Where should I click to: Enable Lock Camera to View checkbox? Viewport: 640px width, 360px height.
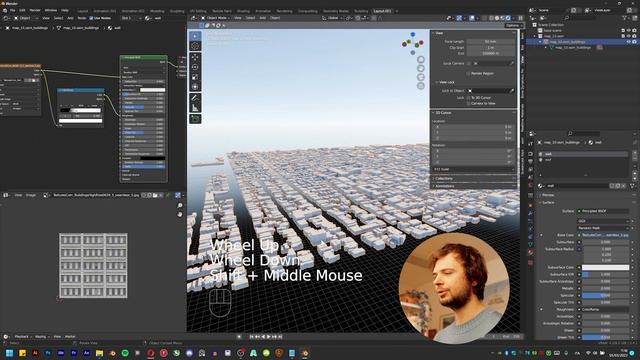tap(468, 103)
